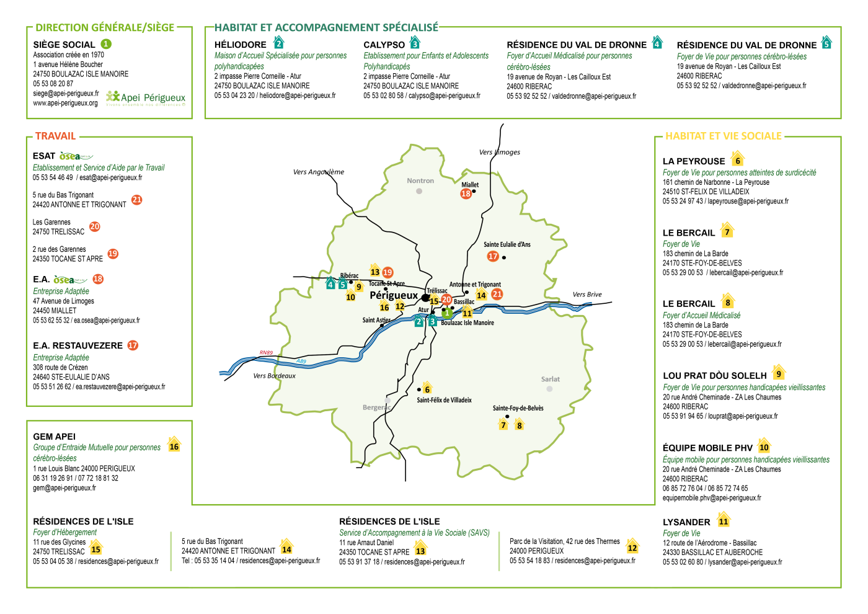Select yellow house 10 beside ÉQUIPE MOBILE PHV
The image size is (868, 614).
(x=764, y=446)
